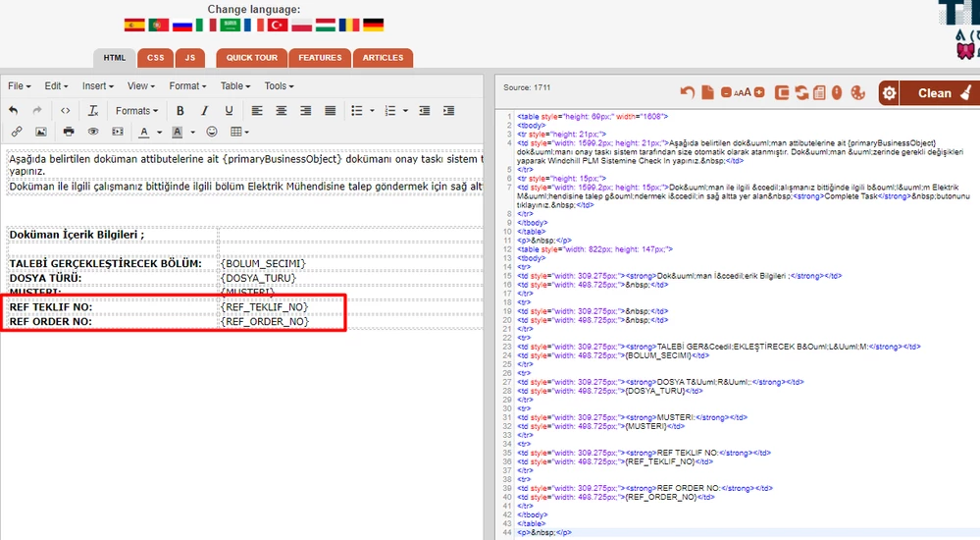The width and height of the screenshot is (980, 540).
Task: Redo action in visual editor toolbar
Action: pos(37,111)
